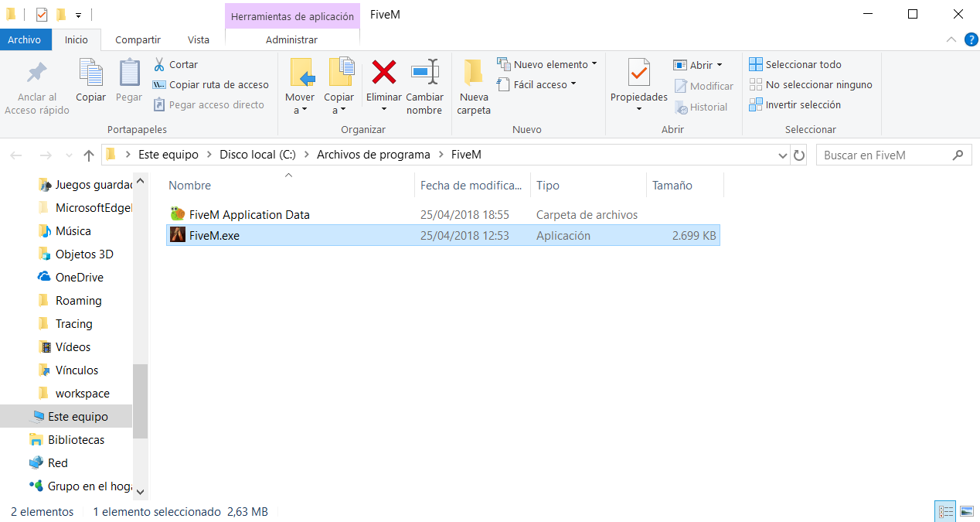Click the quick access new folder icon
Screen dimensions: 980x522
(61, 15)
